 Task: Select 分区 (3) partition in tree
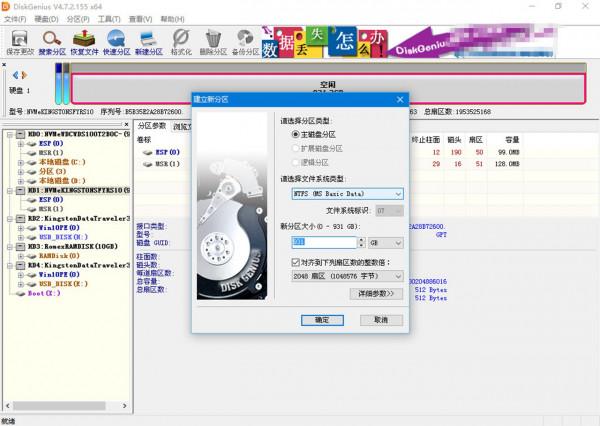52,171
